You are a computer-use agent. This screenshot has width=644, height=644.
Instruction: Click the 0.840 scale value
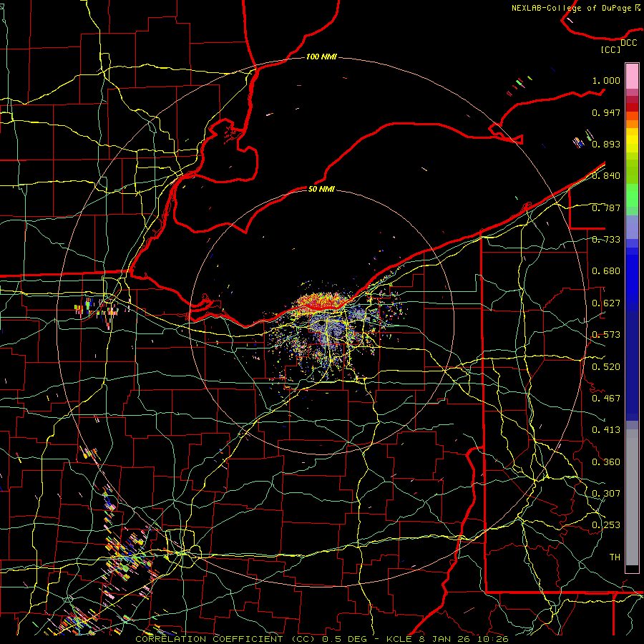click(x=606, y=176)
